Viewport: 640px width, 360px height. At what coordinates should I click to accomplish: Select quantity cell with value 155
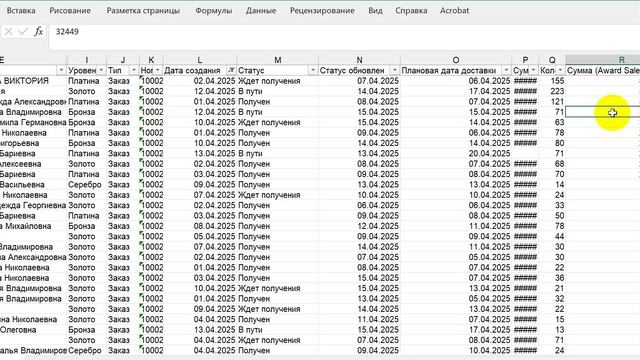[x=552, y=81]
